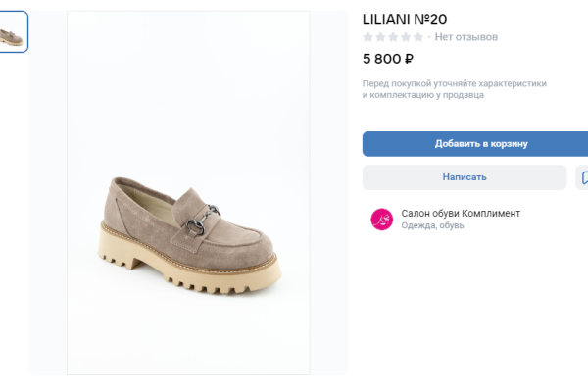Click the 5 800 ₽ price

pyautogui.click(x=388, y=58)
